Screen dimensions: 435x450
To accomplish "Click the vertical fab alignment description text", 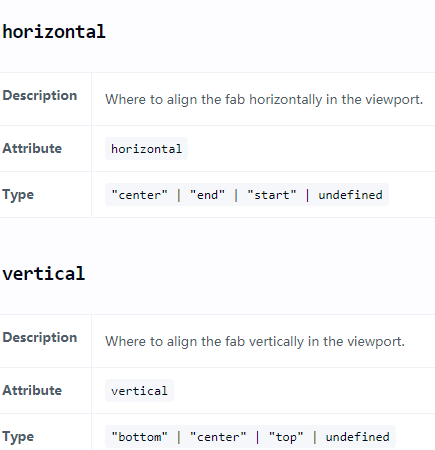I will 255,341.
